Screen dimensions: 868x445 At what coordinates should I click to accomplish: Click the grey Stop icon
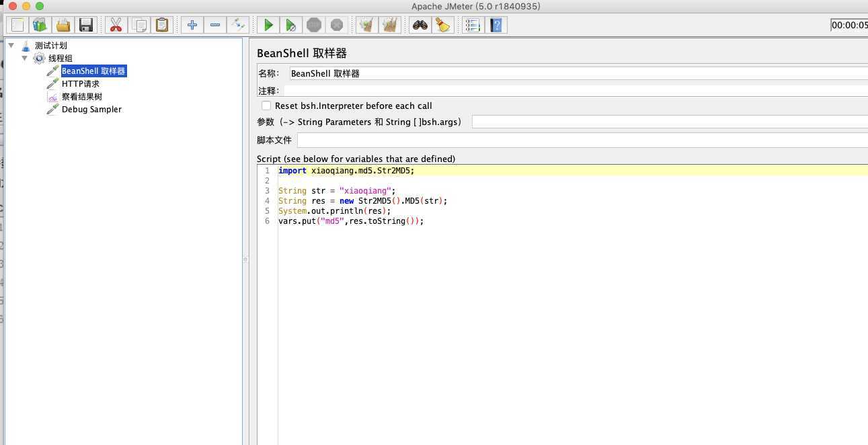click(x=314, y=26)
